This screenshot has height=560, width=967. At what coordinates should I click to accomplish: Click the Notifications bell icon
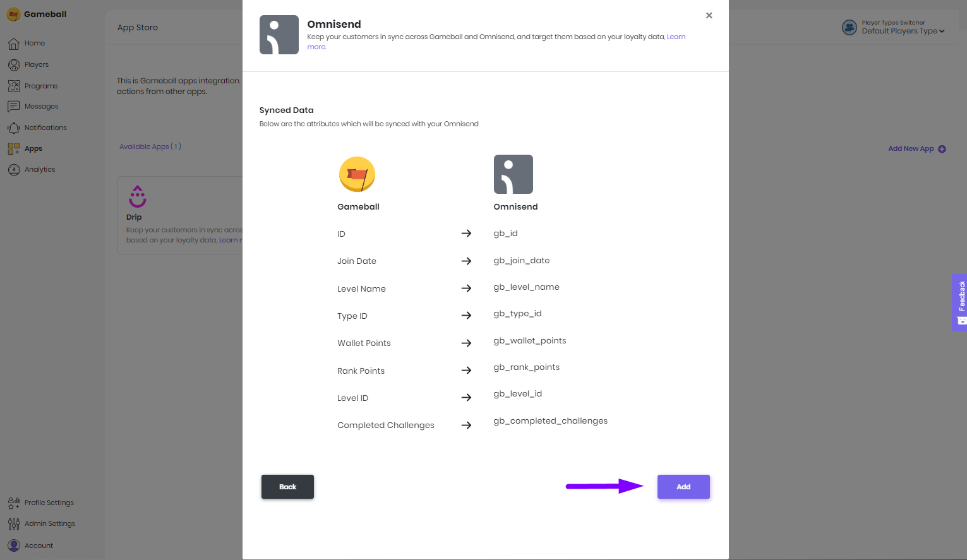(x=14, y=128)
